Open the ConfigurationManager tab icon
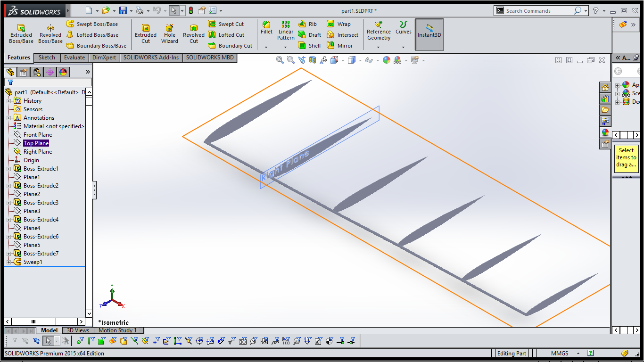Screen dimensions: 644x362 click(x=36, y=72)
